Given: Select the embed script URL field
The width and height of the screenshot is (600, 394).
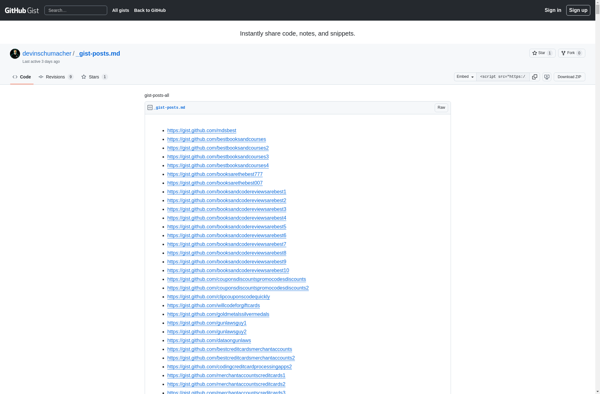Looking at the screenshot, I should pyautogui.click(x=503, y=77).
